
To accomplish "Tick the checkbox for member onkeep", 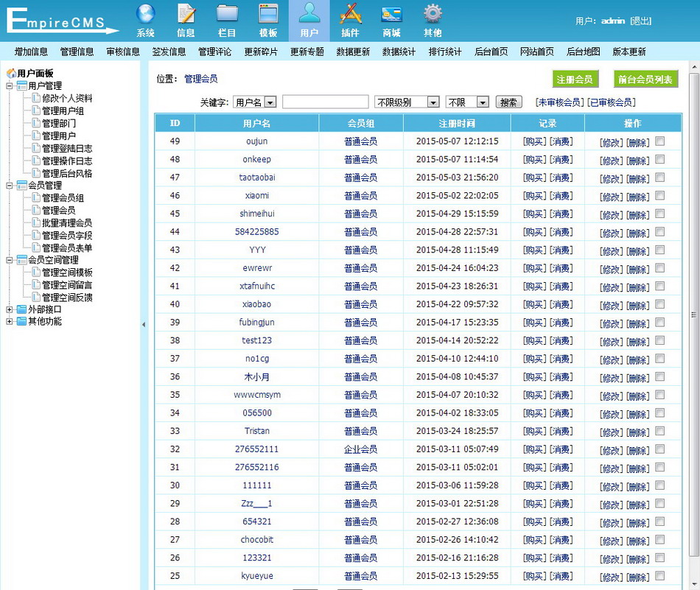I will tap(659, 159).
